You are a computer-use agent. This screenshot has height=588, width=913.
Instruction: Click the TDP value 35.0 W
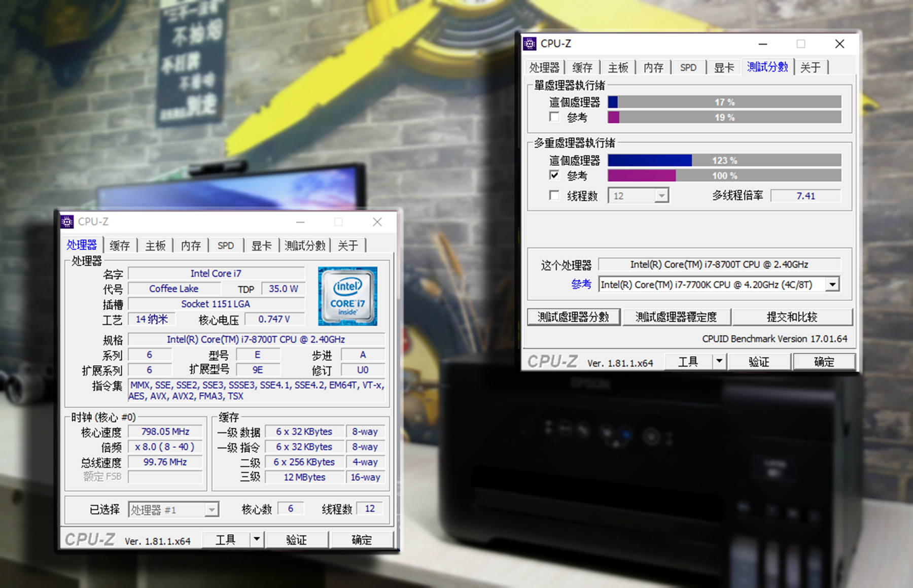point(284,289)
